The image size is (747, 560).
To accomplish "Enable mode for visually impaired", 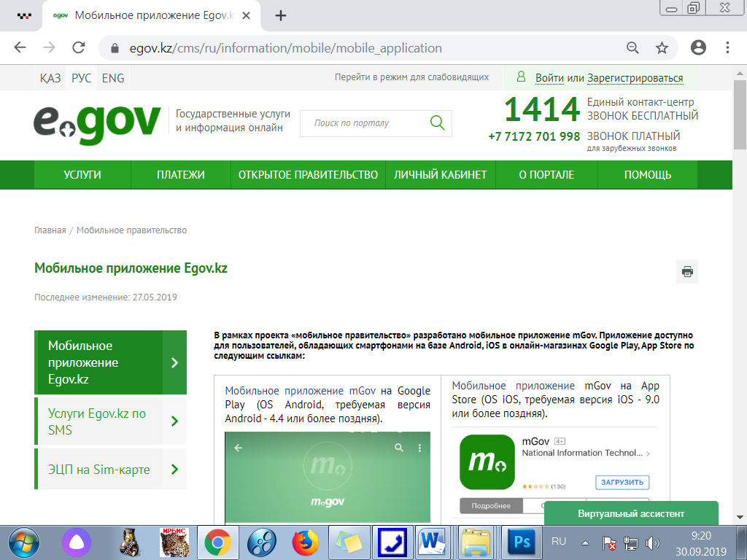I will coord(411,77).
